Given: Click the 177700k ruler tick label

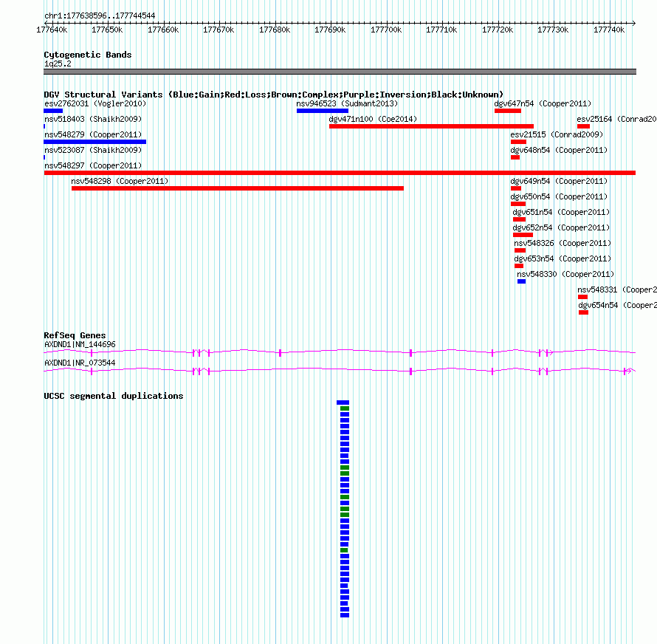Looking at the screenshot, I should [386, 30].
